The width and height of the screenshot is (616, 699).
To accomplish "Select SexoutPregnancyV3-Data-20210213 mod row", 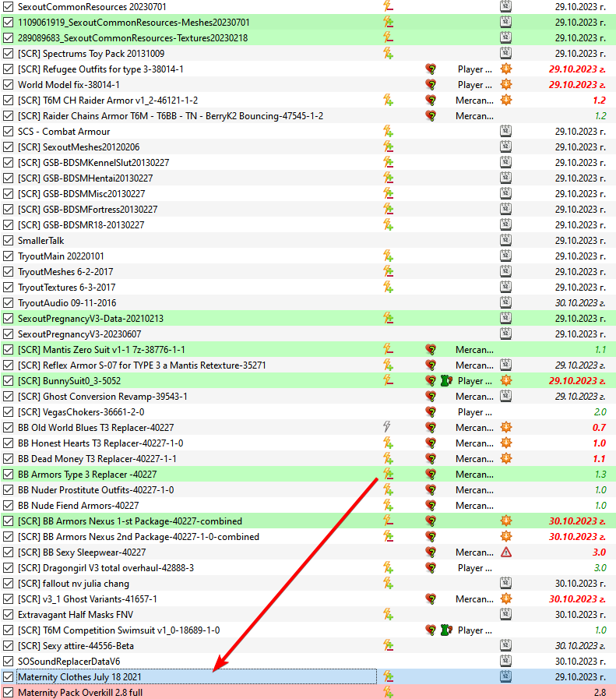I will (308, 318).
